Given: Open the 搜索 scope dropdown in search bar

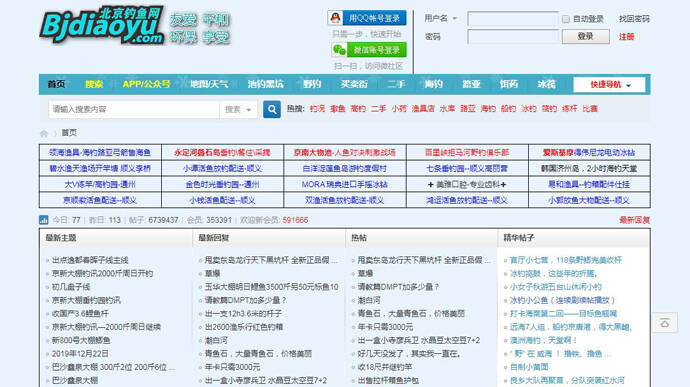Looking at the screenshot, I should 239,109.
